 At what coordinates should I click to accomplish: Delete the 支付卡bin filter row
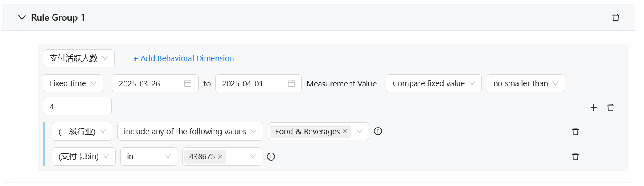tap(575, 157)
